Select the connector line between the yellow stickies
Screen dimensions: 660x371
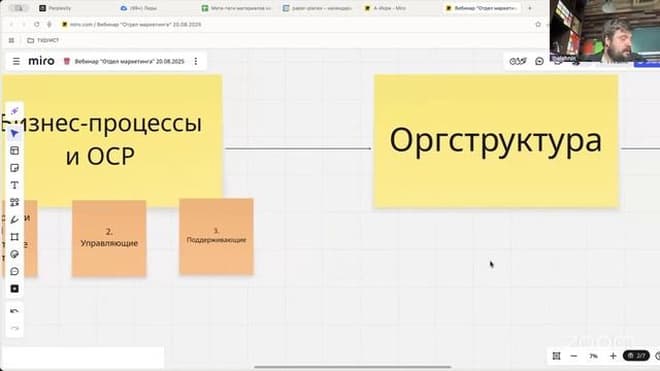point(298,148)
